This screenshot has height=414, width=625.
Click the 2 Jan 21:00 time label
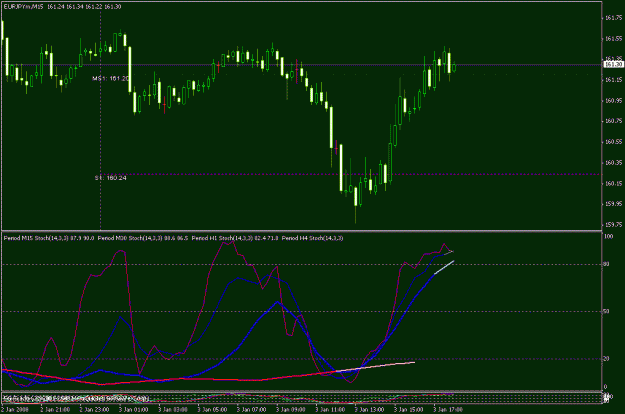[x=55, y=410]
